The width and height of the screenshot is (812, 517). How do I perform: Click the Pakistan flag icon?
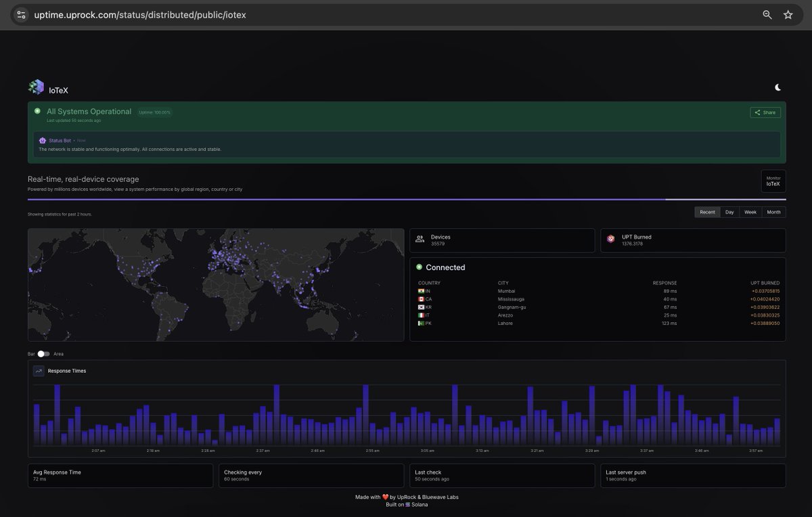[421, 323]
